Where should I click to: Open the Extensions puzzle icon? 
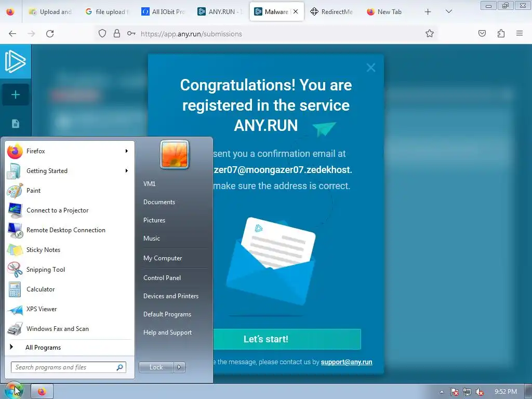point(501,34)
